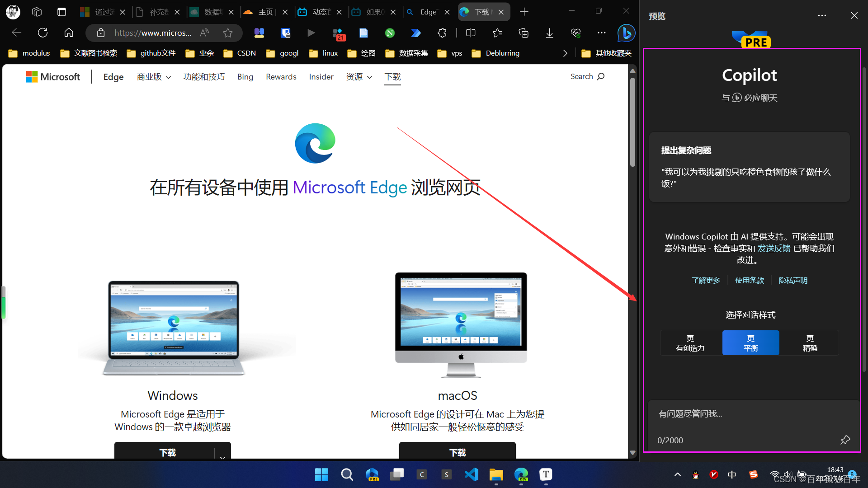Click the page vertical scrollbar thumb
The width and height of the screenshot is (868, 488).
(x=632, y=122)
